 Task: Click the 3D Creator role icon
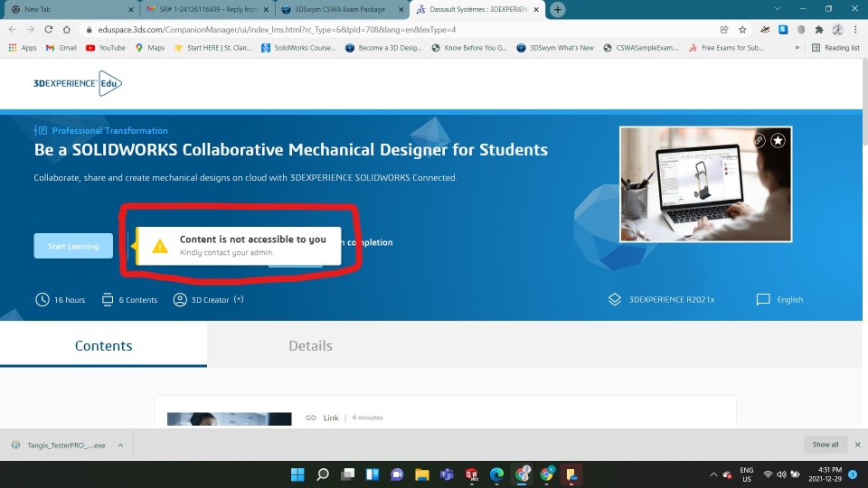pos(180,299)
